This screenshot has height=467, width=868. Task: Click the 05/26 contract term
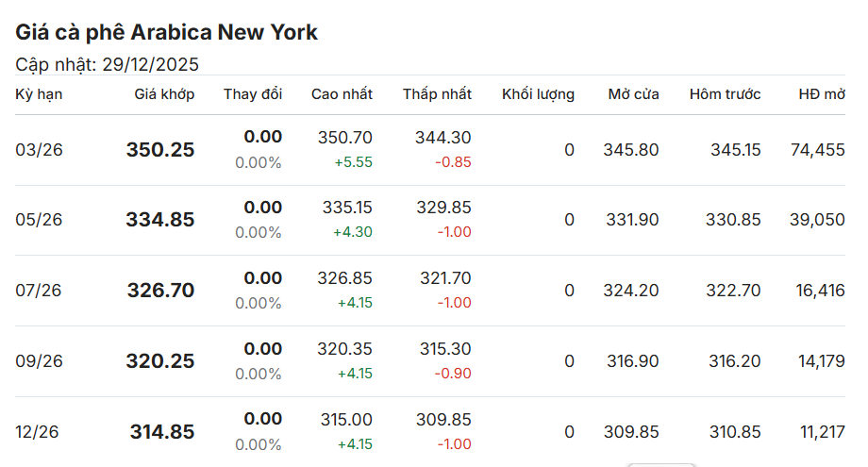click(x=39, y=220)
